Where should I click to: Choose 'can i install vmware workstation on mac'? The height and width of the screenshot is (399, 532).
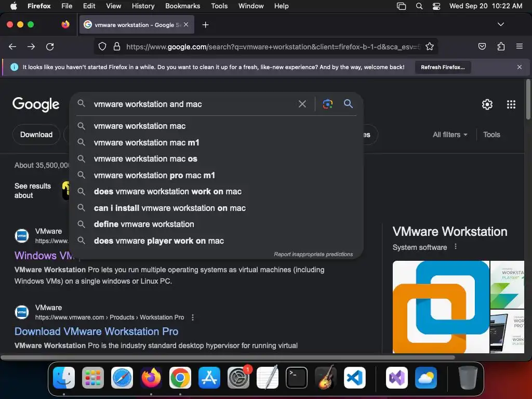216,208
